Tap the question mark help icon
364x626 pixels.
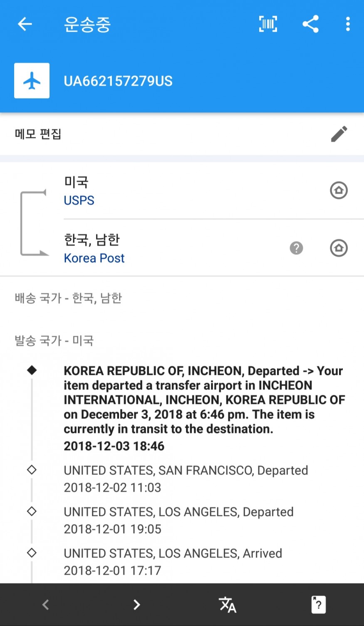click(x=296, y=248)
